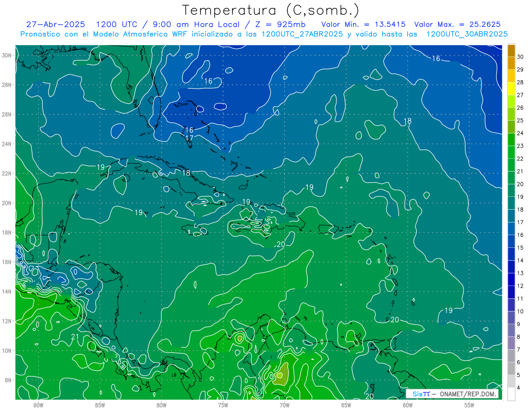Click the '28N' latitude axis label
The width and height of the screenshot is (532, 411).
point(7,85)
